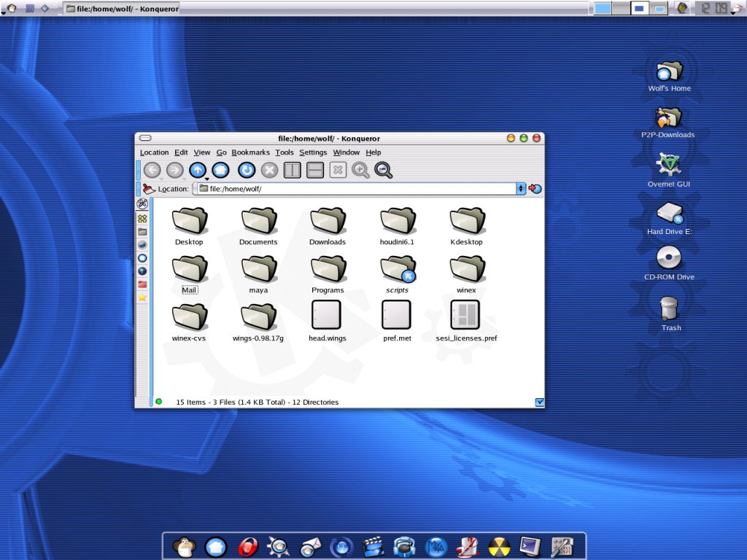Click the Increase Icon Size magnifier

[x=360, y=170]
